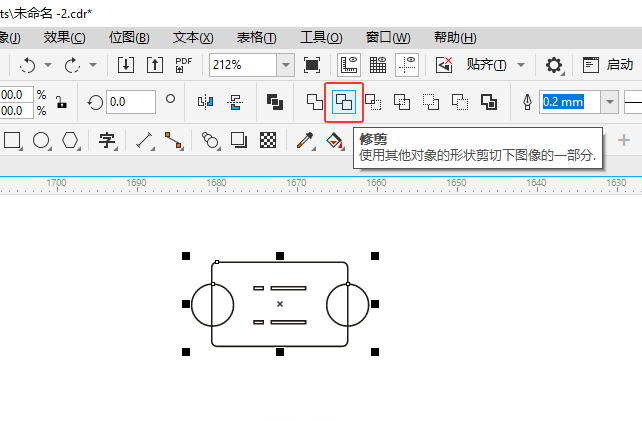Click into the 212% zoom level field
Screen dimensions: 642x421
[243, 65]
